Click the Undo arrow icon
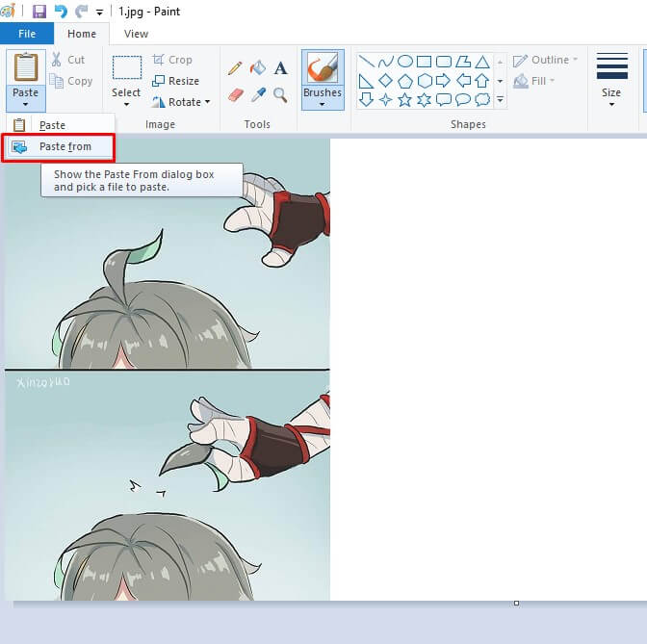647x644 pixels. [x=61, y=12]
